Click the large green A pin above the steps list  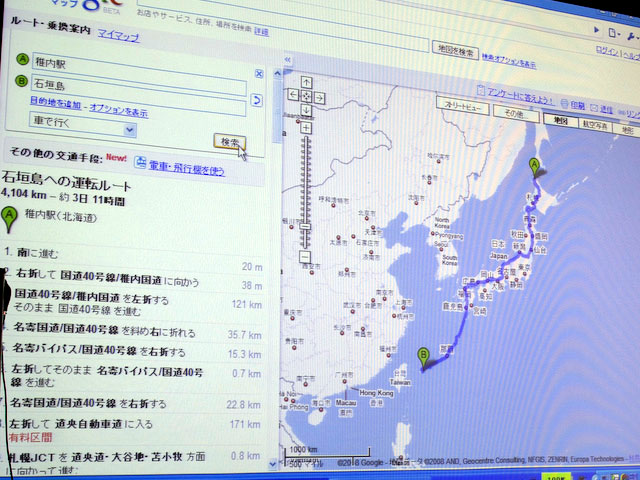[x=9, y=220]
